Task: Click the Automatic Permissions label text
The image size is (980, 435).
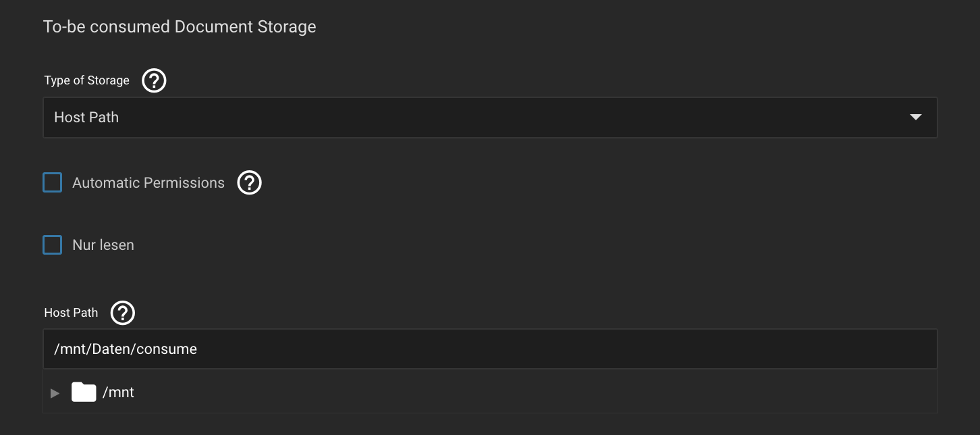Action: (148, 183)
